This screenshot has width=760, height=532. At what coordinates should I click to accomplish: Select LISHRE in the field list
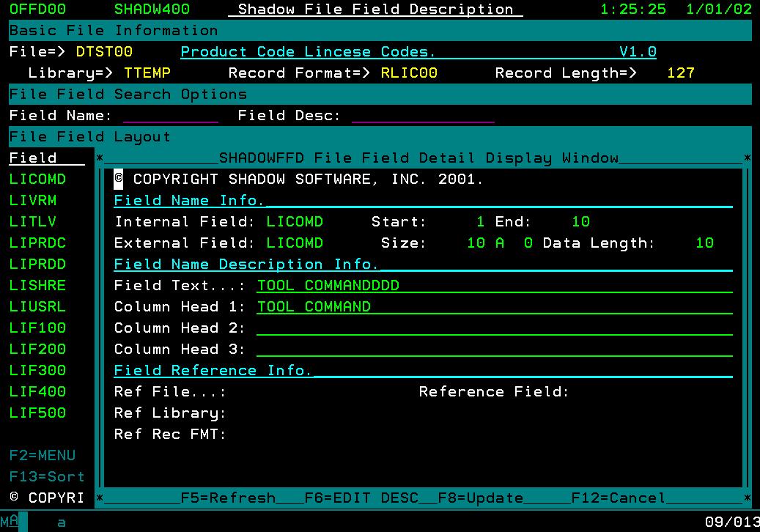(x=37, y=285)
